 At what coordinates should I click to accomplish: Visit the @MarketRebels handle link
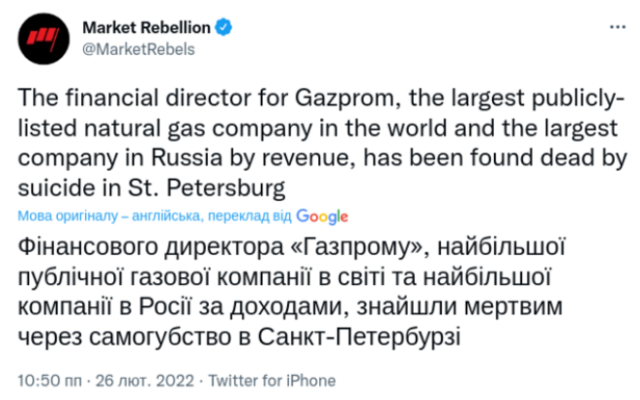click(x=137, y=50)
